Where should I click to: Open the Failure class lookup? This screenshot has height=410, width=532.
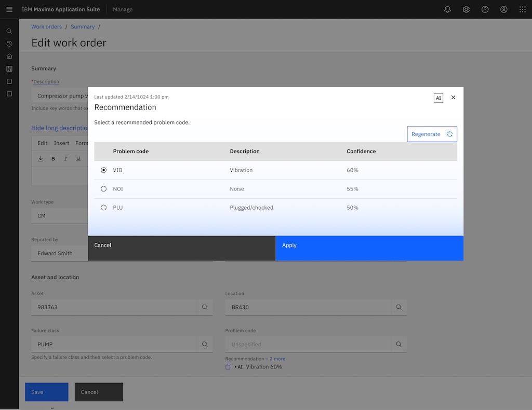(205, 344)
